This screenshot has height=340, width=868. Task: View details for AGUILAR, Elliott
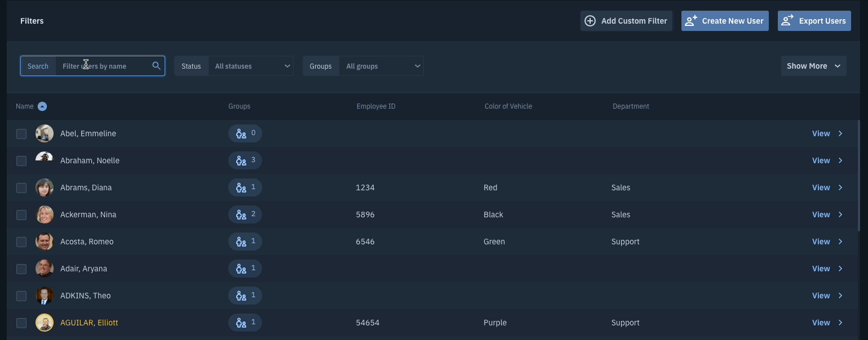827,323
